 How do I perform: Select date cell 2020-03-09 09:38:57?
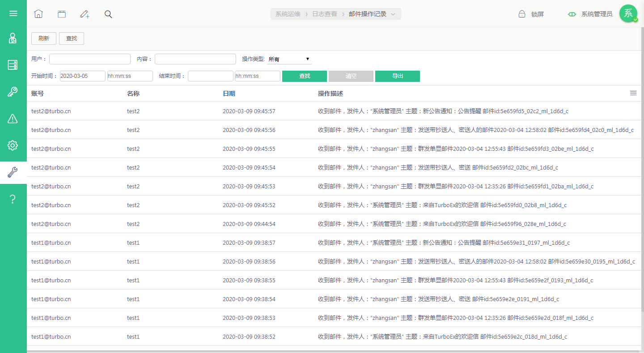pyautogui.click(x=249, y=243)
